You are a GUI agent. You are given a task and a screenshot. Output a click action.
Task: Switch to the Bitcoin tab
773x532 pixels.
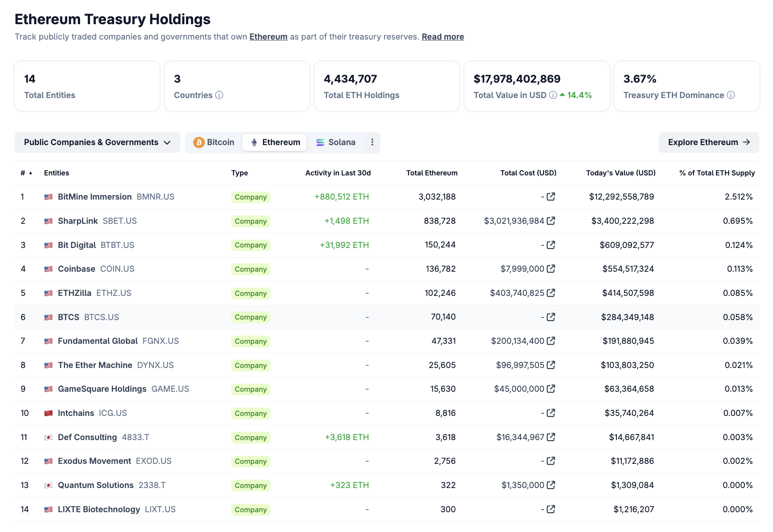coord(214,142)
